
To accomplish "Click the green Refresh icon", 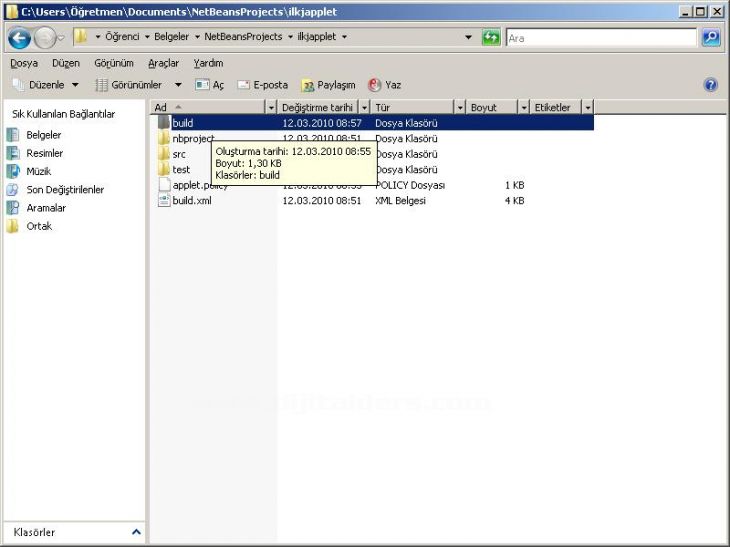I will tap(491, 37).
